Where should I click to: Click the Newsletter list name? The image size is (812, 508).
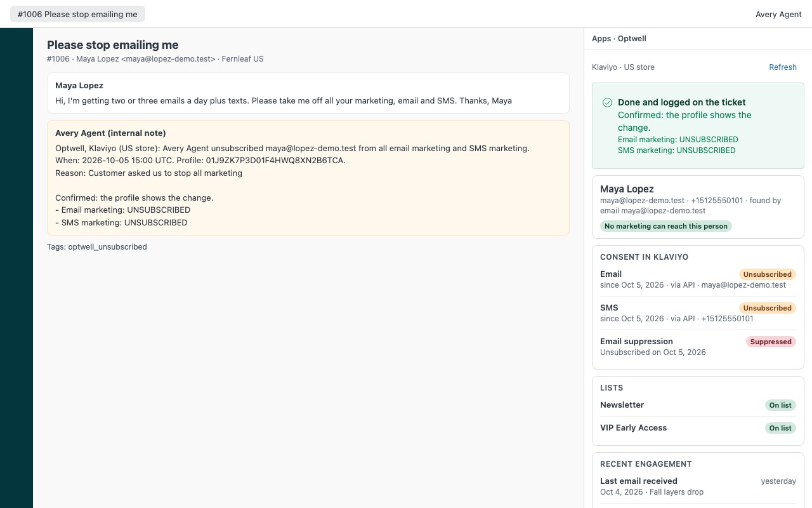pos(622,405)
